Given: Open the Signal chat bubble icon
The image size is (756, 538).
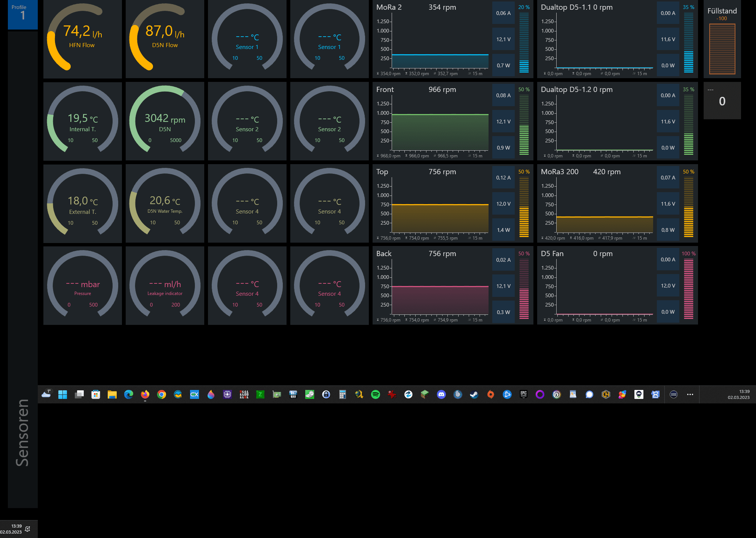Looking at the screenshot, I should (590, 394).
